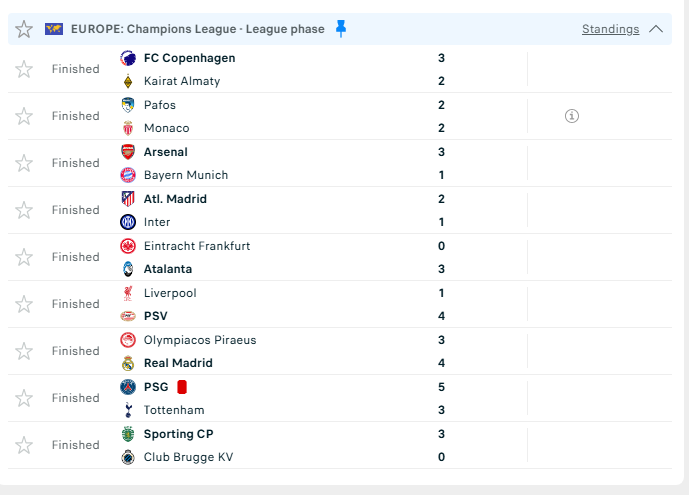Star the Arsenal vs Bayern Munich match

(24, 163)
